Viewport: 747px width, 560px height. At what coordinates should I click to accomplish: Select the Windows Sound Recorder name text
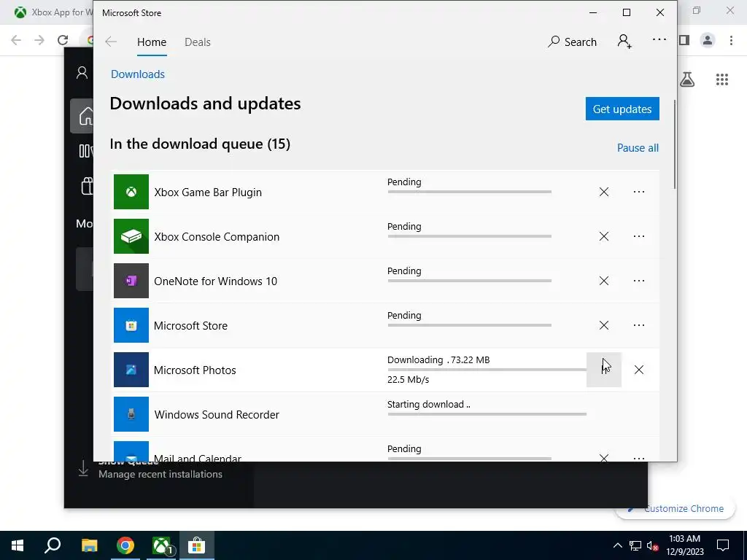(217, 415)
